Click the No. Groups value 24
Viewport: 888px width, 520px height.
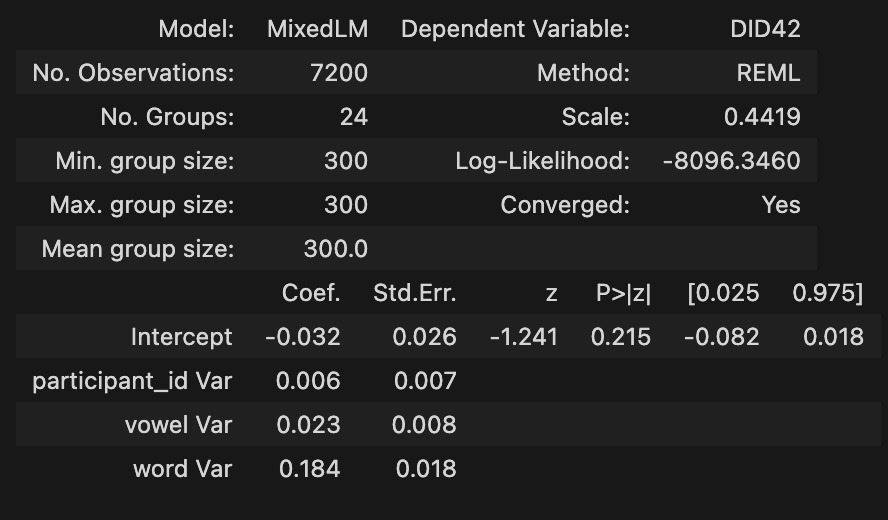pos(353,117)
